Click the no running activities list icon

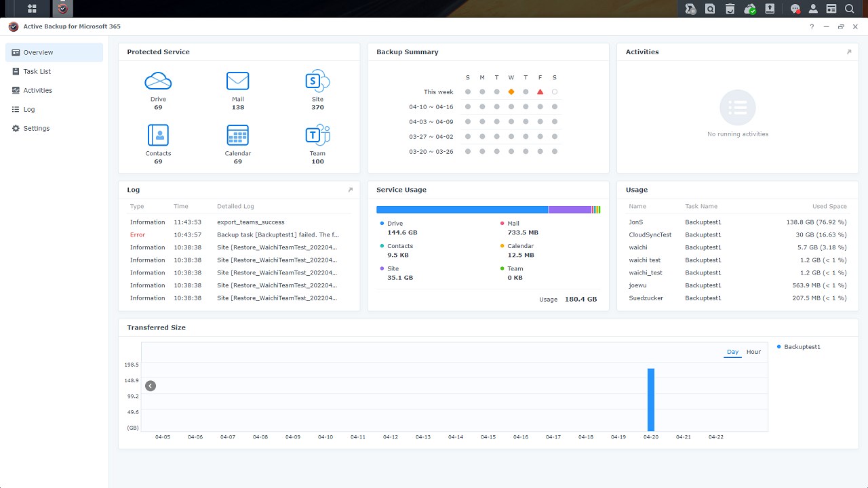pos(738,107)
